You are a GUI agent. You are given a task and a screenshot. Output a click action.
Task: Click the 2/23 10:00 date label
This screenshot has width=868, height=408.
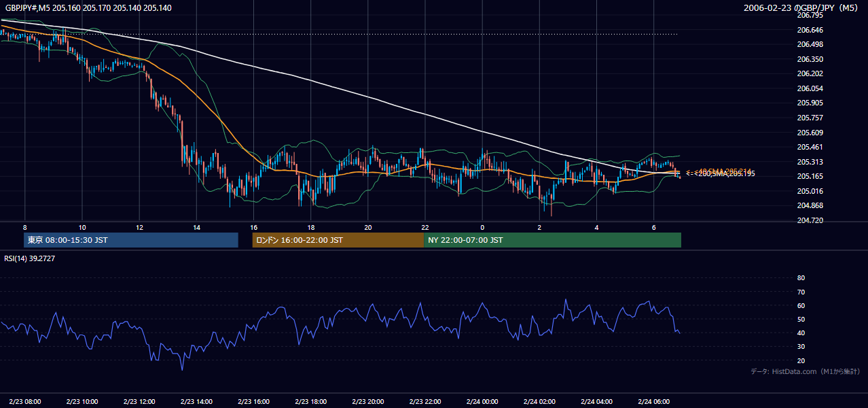click(82, 402)
